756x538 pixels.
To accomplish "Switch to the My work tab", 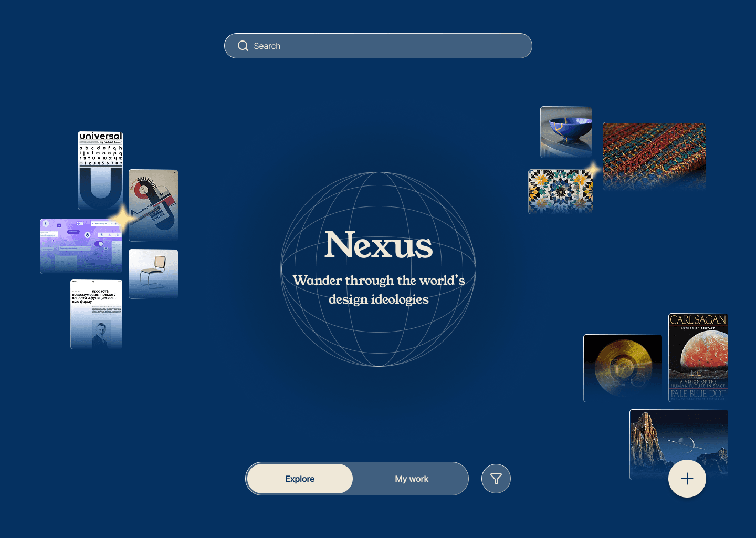I will click(412, 479).
